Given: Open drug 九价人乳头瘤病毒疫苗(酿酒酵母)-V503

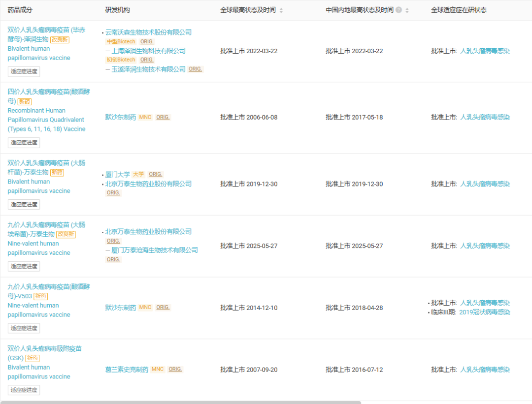Looking at the screenshot, I should tap(48, 291).
